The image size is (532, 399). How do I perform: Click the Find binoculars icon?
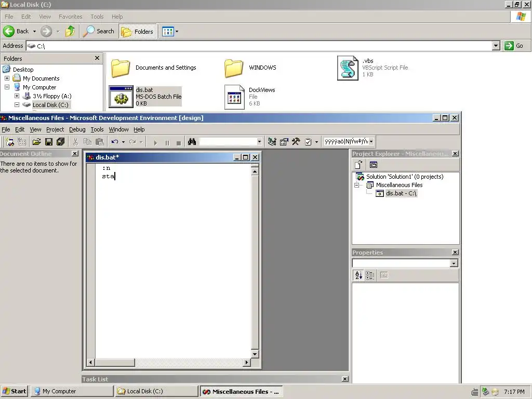coord(192,142)
